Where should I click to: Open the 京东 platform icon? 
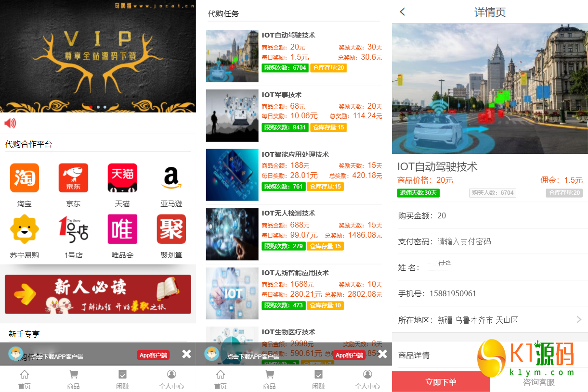[74, 178]
